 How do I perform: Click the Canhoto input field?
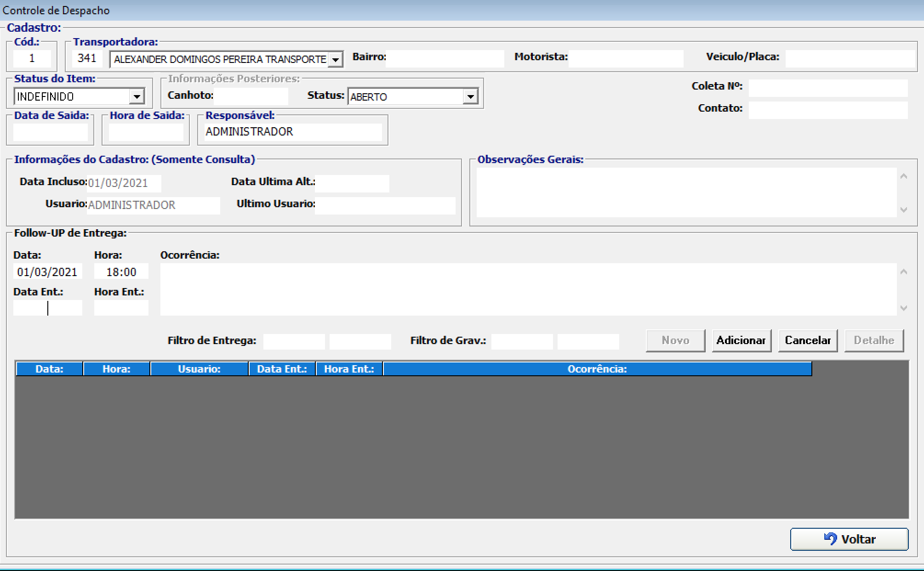(251, 96)
